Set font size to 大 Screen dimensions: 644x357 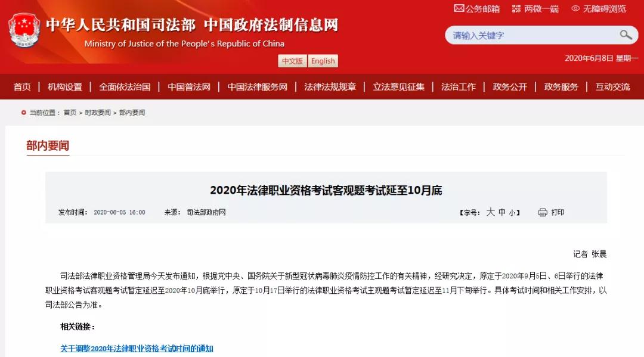pos(490,212)
